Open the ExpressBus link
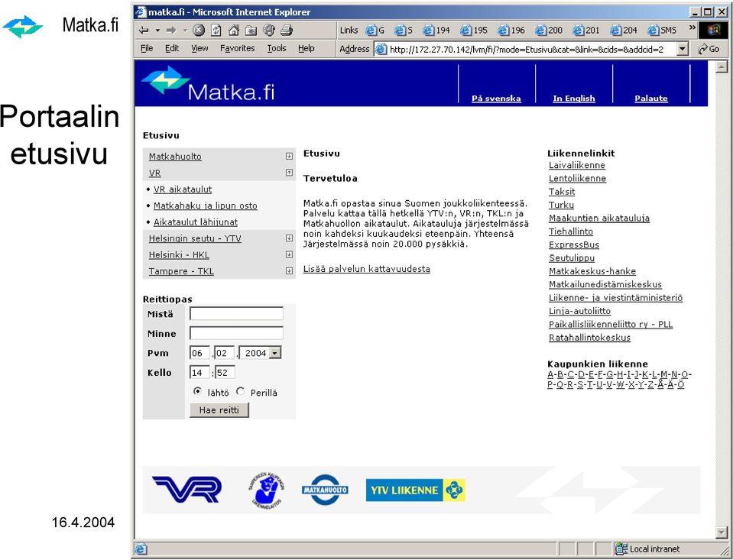Image resolution: width=733 pixels, height=560 pixels. (x=573, y=244)
